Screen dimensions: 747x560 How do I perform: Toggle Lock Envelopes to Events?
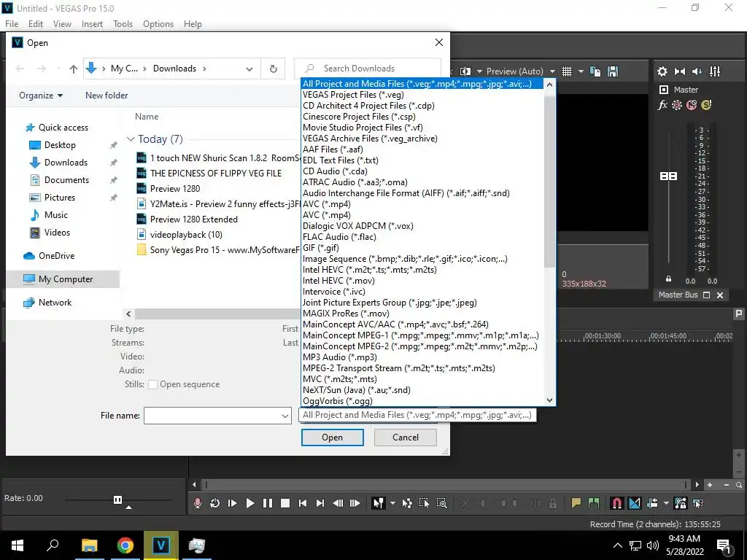point(681,503)
